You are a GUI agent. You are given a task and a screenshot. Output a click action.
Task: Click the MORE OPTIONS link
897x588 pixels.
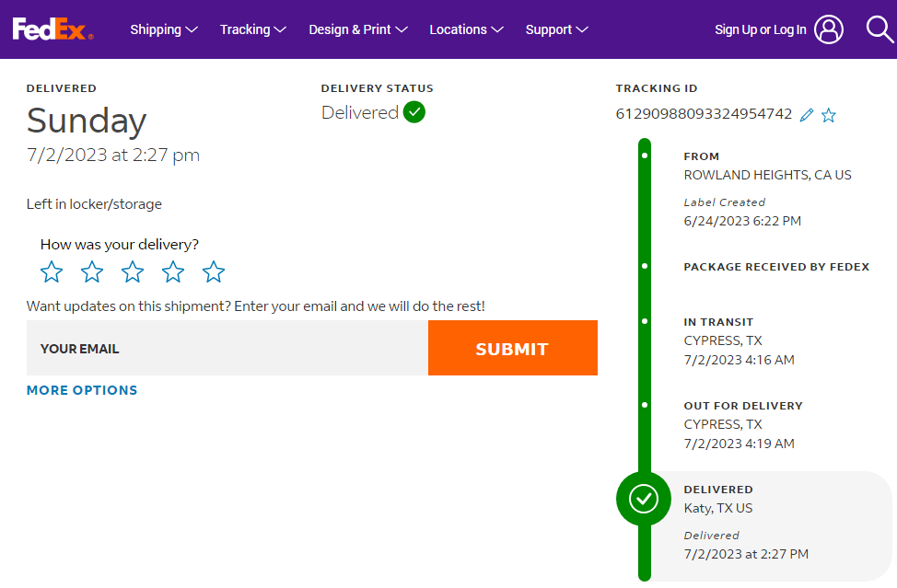(82, 390)
